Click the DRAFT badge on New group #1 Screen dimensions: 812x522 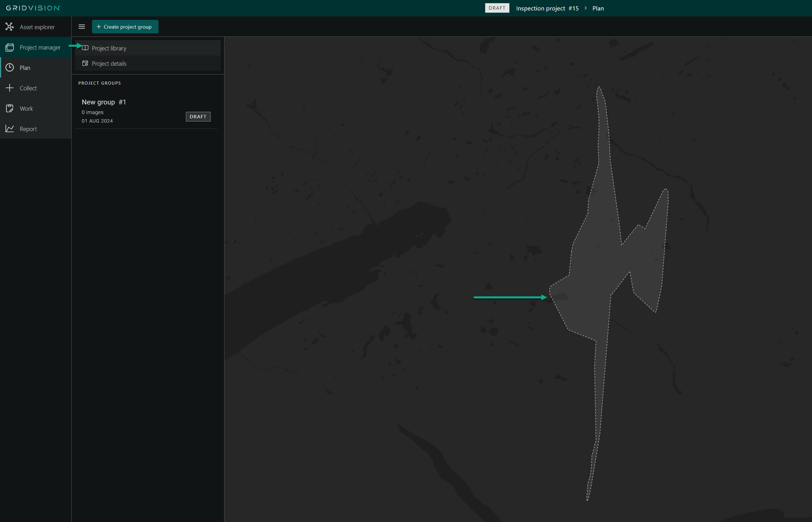point(198,117)
